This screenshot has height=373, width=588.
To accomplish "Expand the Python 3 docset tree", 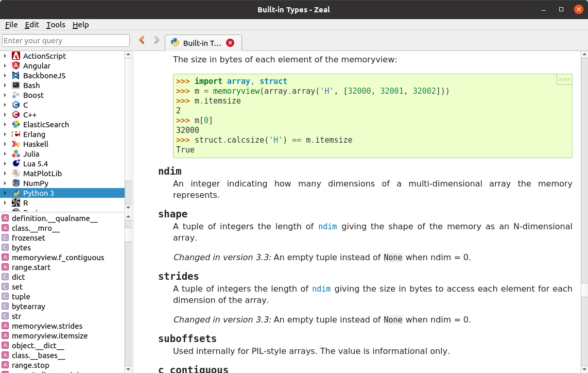I will point(5,193).
